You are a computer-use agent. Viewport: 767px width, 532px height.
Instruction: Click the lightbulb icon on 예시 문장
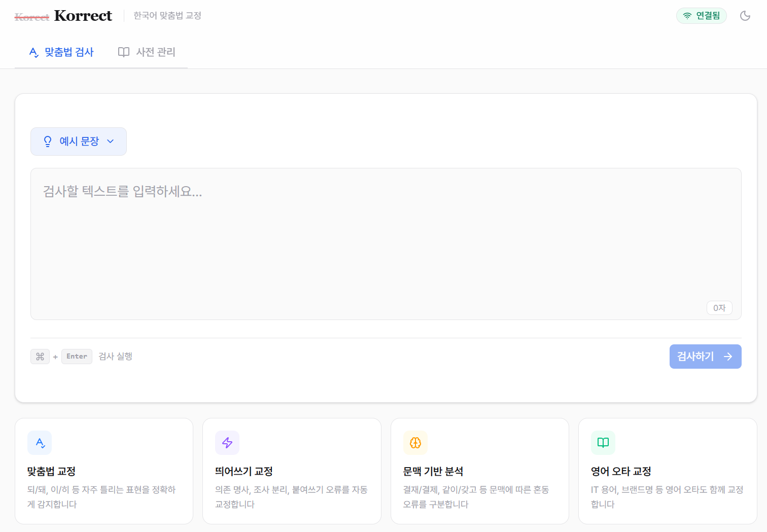click(x=48, y=141)
